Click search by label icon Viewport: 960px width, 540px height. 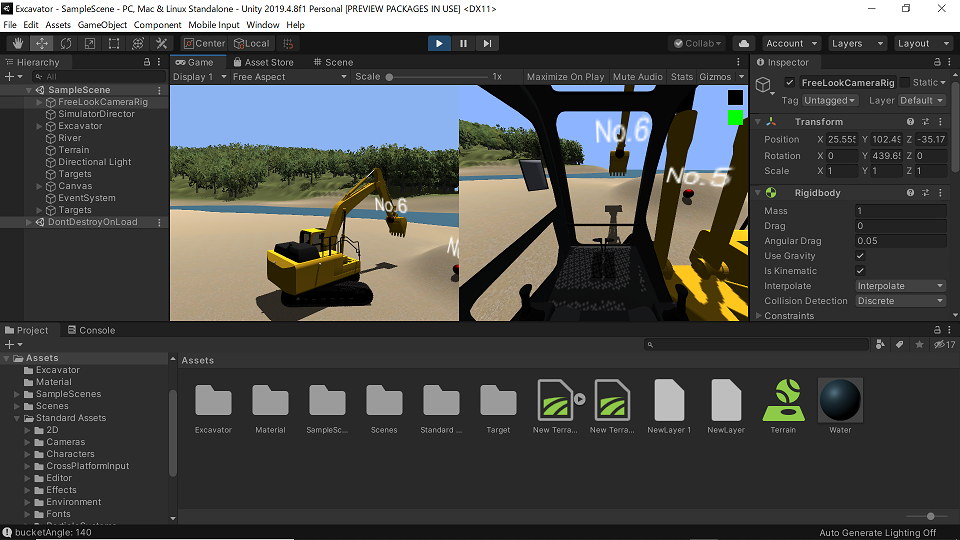(899, 345)
